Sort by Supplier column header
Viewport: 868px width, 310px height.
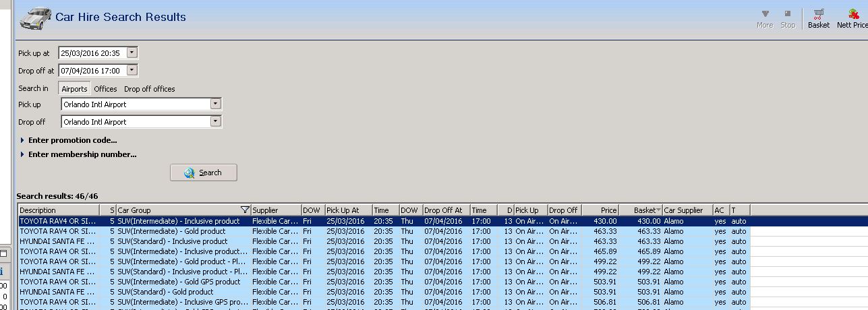tap(276, 210)
